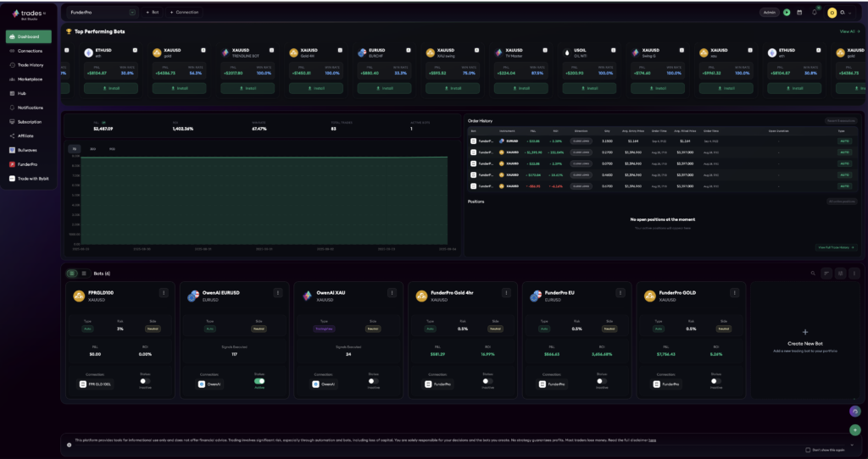Open View All top performing bots

click(849, 31)
